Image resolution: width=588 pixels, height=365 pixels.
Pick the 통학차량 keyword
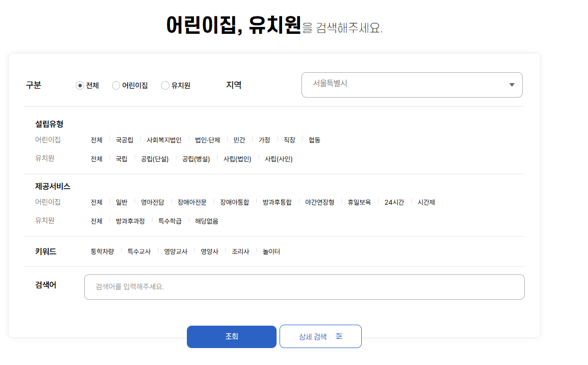[x=102, y=251]
